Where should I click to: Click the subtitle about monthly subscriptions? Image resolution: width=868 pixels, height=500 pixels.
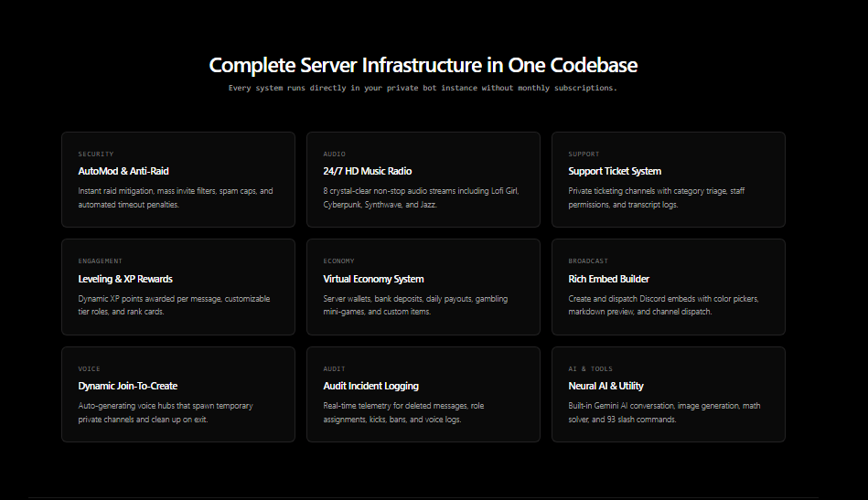tap(423, 88)
